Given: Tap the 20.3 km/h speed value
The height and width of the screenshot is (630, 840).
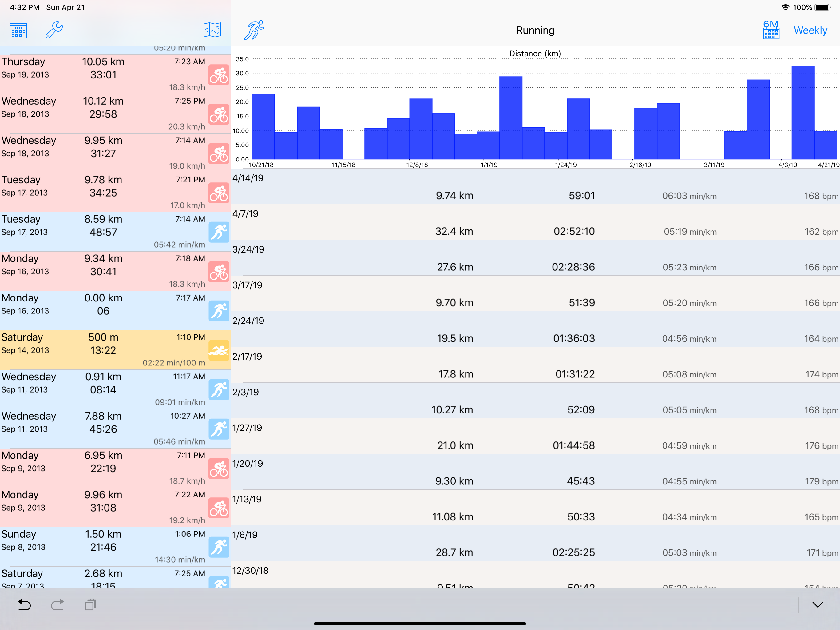Looking at the screenshot, I should [186, 126].
